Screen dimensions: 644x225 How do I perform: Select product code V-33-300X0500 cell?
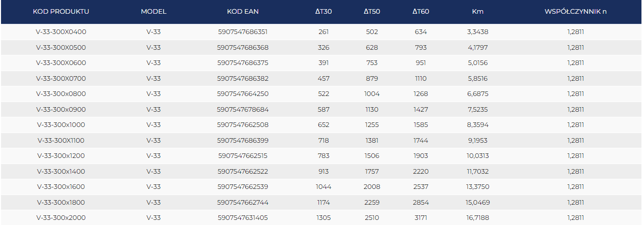tap(61, 48)
